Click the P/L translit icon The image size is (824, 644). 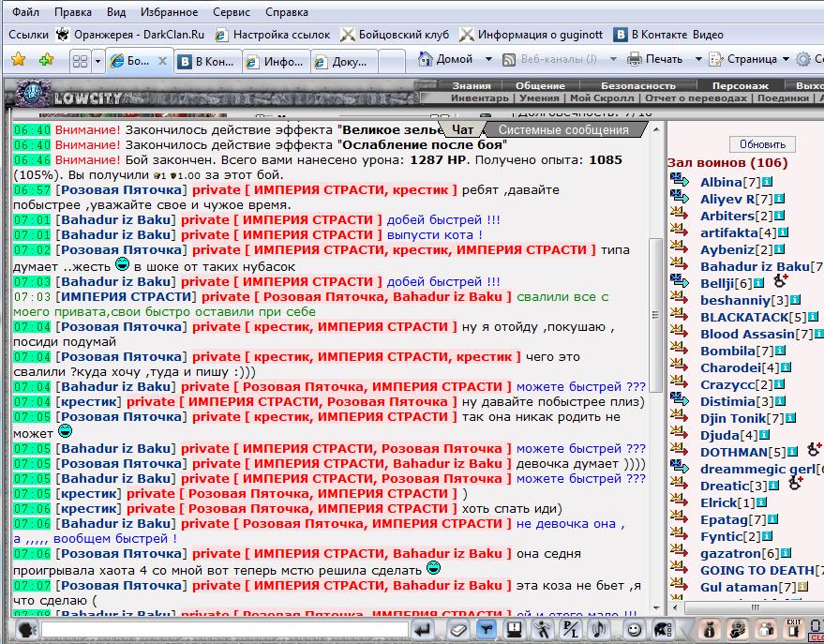tap(570, 629)
